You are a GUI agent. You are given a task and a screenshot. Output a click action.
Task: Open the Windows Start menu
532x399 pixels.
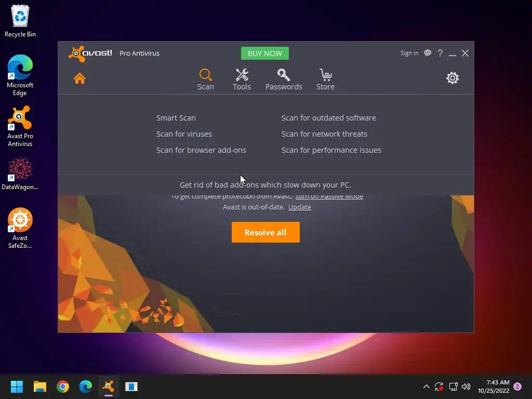pos(17,387)
